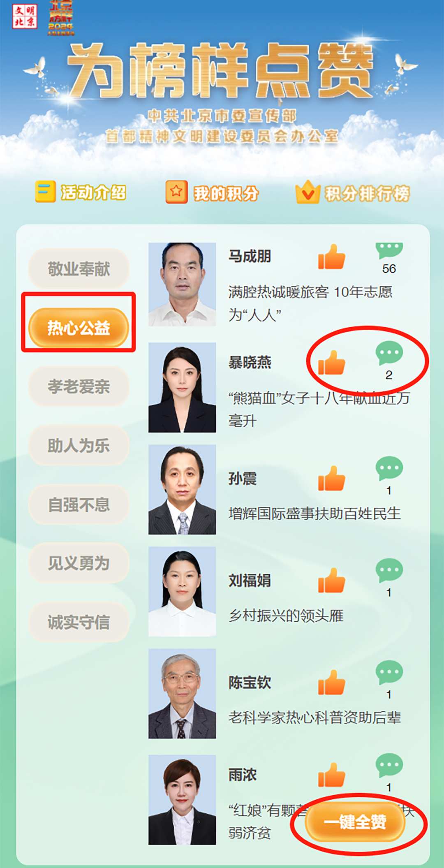Open 暴晓燕 comment bubble
The width and height of the screenshot is (444, 868).
click(x=389, y=353)
